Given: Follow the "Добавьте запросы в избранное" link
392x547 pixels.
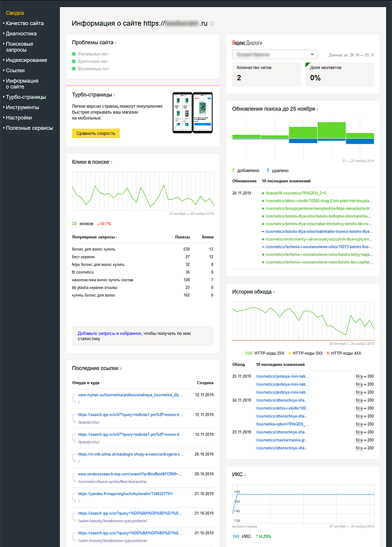Looking at the screenshot, I should tap(109, 333).
